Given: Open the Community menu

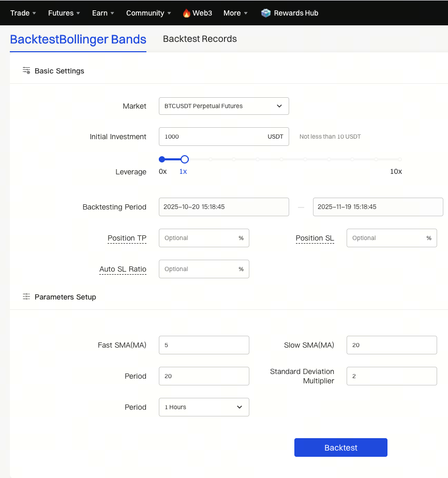Looking at the screenshot, I should click(148, 13).
